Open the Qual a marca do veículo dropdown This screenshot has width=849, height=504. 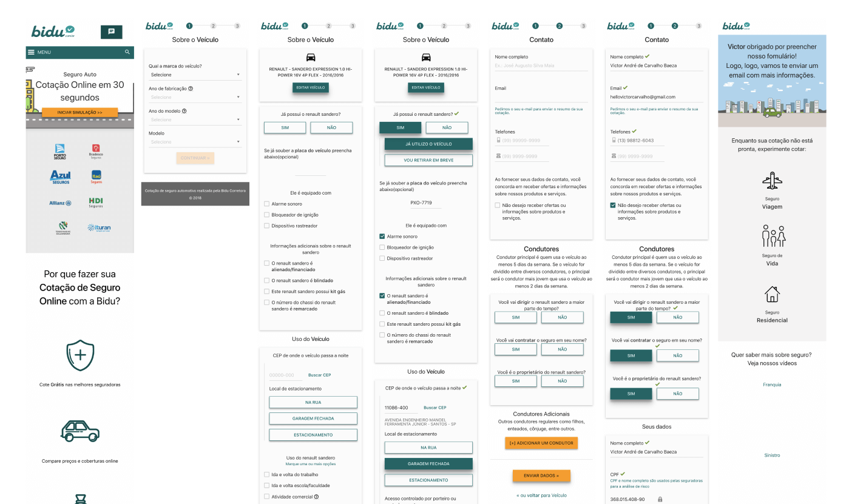[x=195, y=75]
